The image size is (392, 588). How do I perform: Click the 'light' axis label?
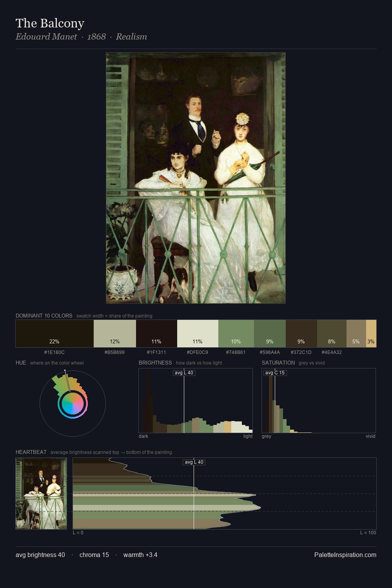tap(248, 436)
